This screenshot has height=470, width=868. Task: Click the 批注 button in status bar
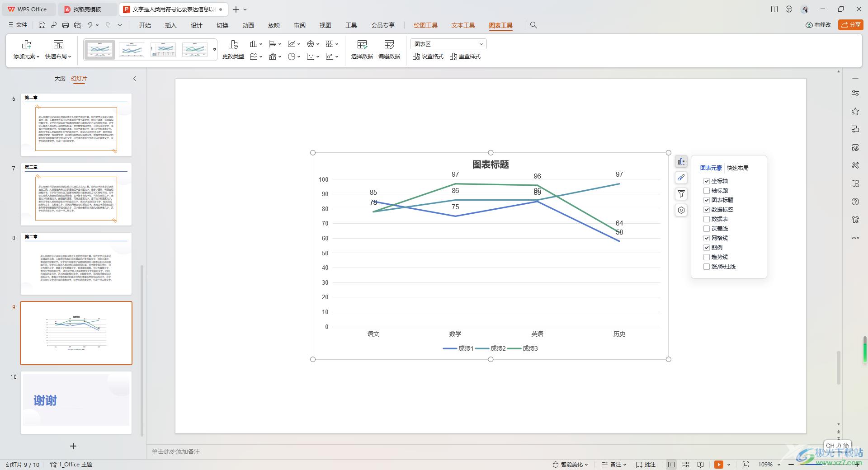[646, 464]
